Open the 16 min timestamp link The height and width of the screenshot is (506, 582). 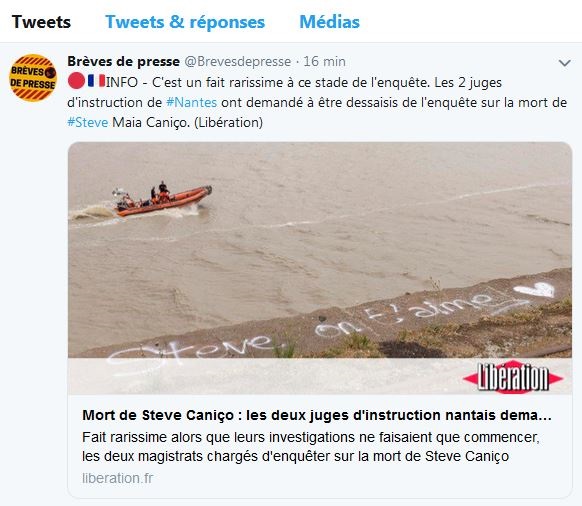(x=324, y=61)
